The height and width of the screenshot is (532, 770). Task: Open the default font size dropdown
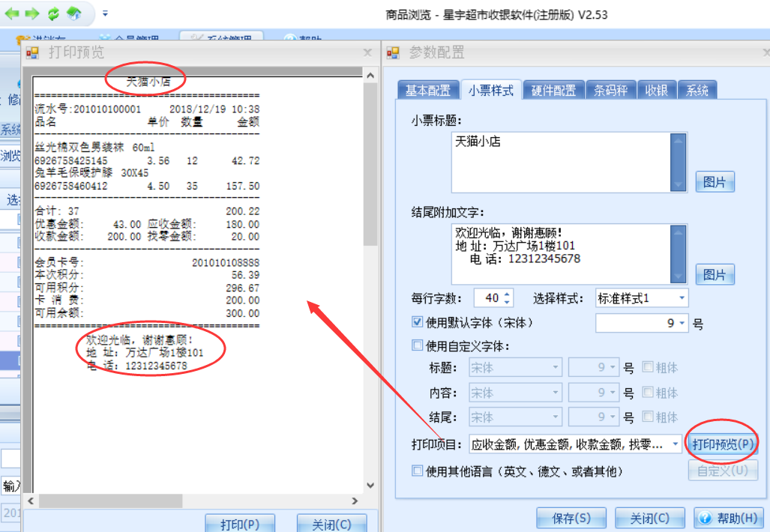tap(682, 324)
